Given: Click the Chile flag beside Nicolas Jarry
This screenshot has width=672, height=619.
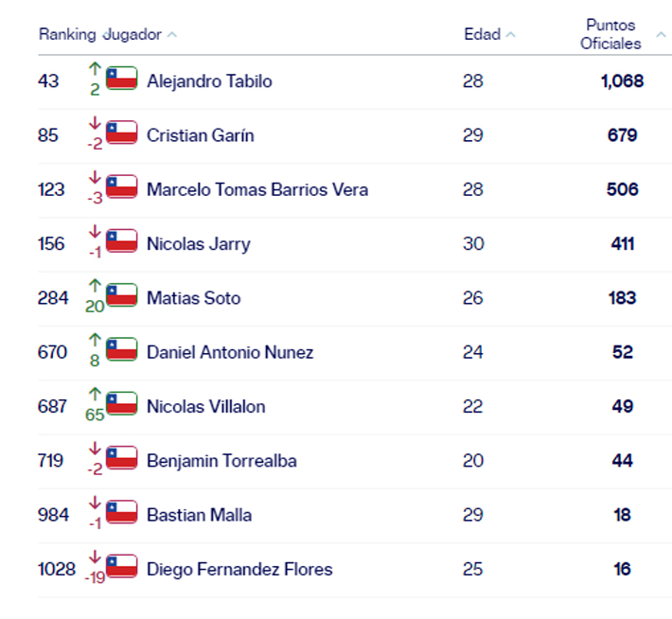Looking at the screenshot, I should (122, 241).
